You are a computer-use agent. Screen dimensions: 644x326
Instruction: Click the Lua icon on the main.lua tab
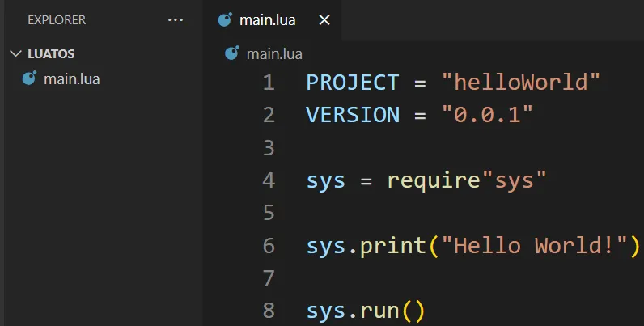226,20
